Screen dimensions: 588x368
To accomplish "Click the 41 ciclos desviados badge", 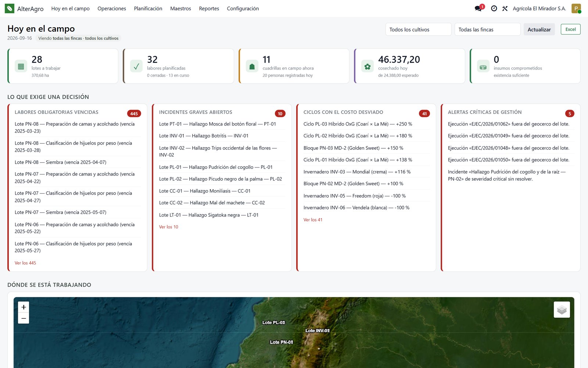I will click(424, 114).
